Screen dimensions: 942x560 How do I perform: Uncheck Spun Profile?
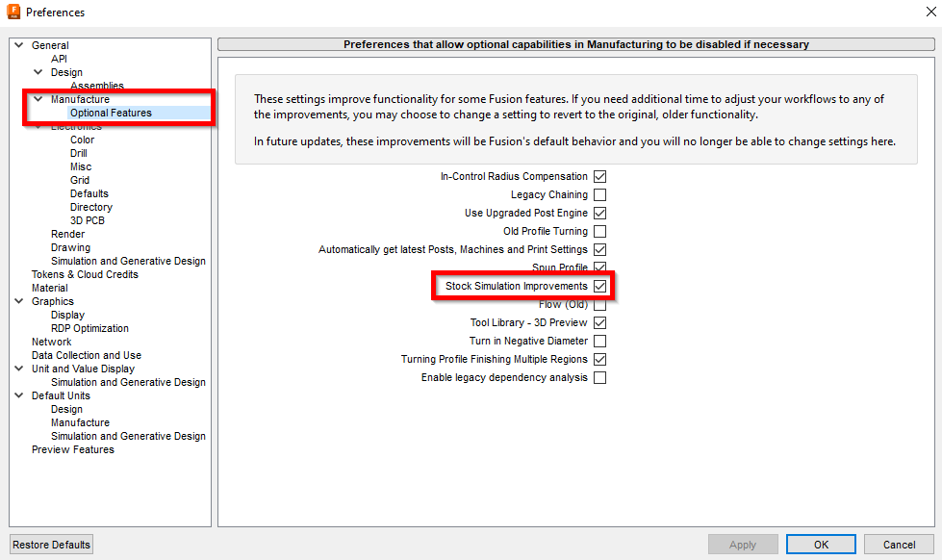(600, 267)
